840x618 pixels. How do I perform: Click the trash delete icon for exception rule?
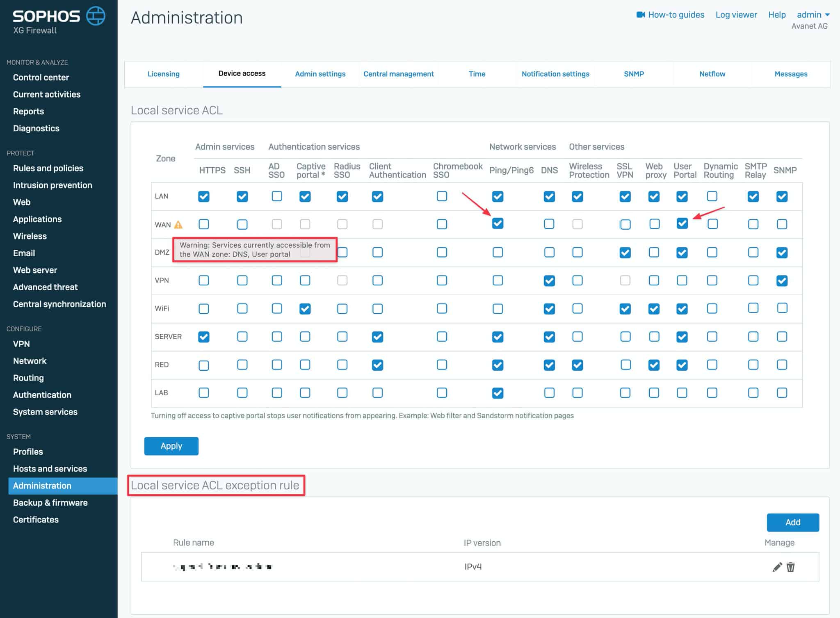point(790,567)
